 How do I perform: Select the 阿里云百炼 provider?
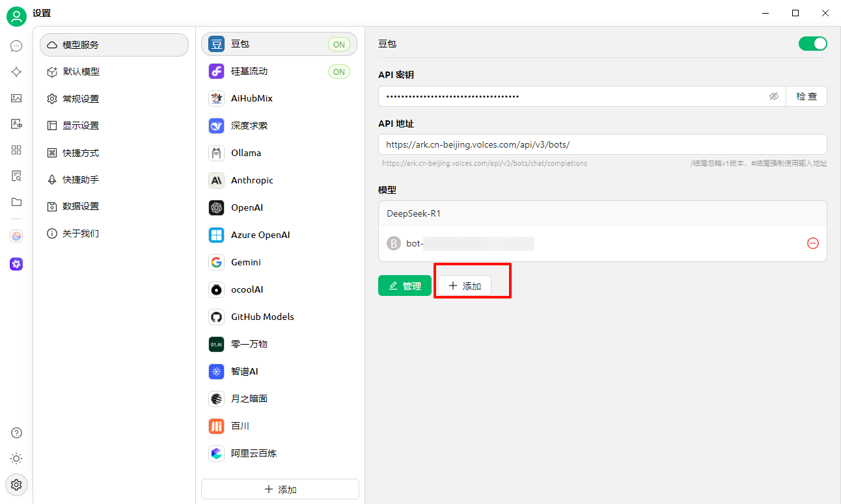click(279, 454)
